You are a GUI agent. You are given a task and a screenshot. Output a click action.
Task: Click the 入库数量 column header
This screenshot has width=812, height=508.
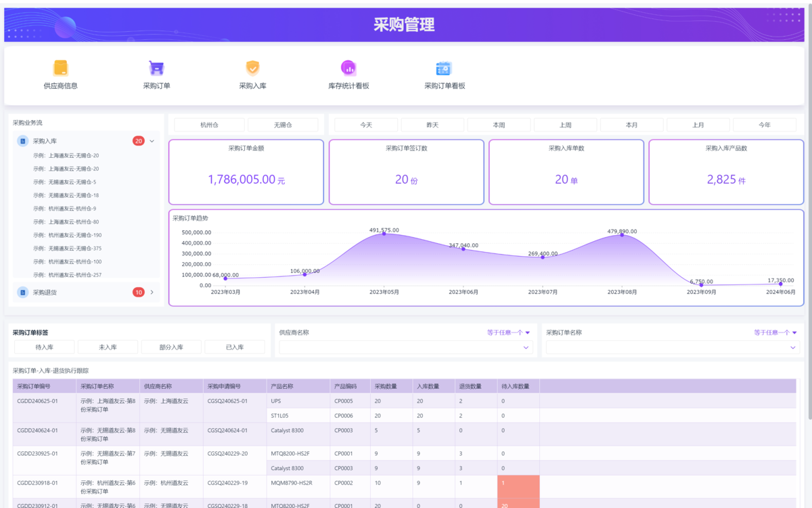tap(434, 386)
